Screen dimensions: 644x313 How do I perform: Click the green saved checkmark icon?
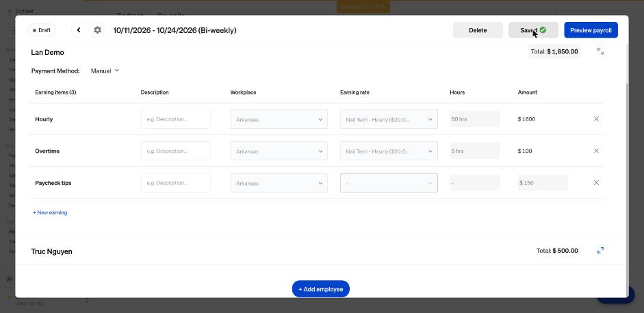click(543, 29)
